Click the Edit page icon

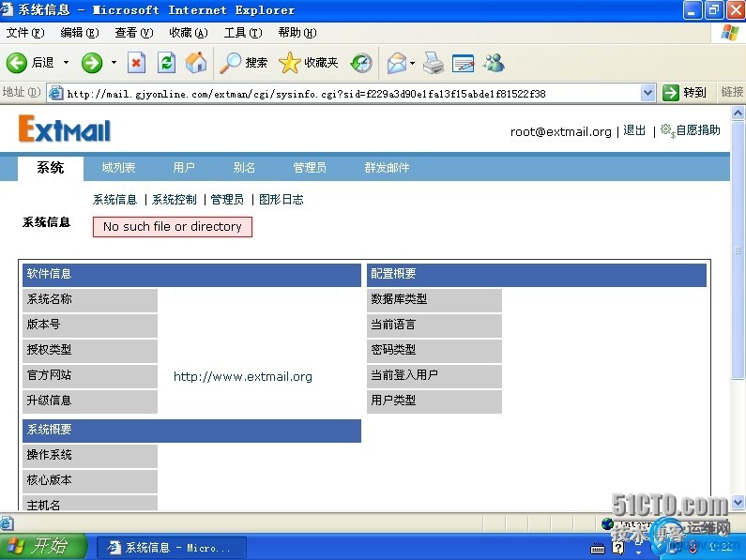click(x=463, y=63)
